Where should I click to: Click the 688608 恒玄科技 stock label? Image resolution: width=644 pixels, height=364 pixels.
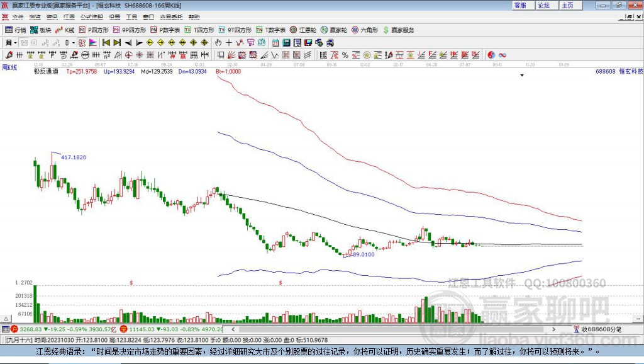pyautogui.click(x=619, y=72)
